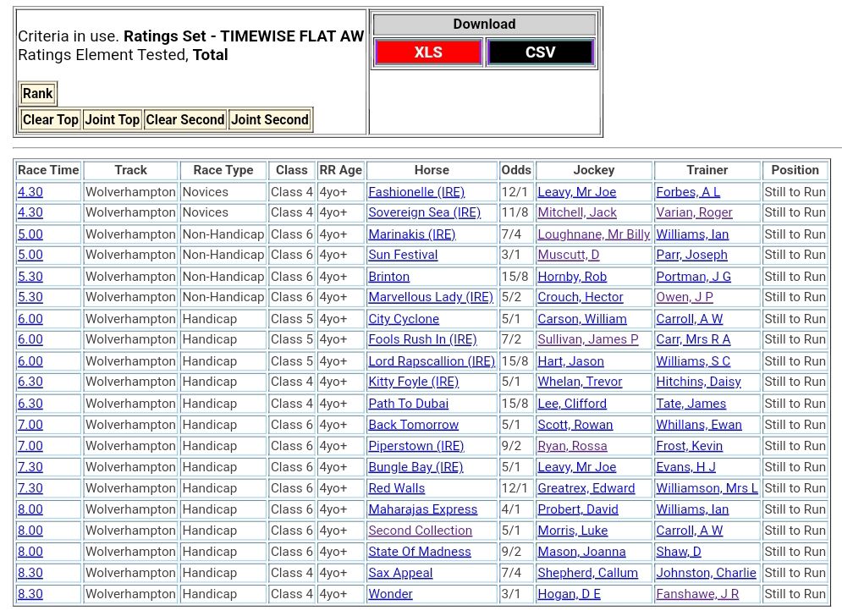This screenshot has width=842, height=616.
Task: Download the ratings as XLS
Action: (428, 52)
